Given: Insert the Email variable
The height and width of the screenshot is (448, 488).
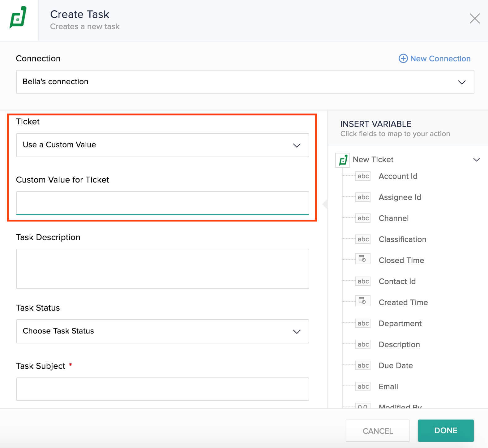Looking at the screenshot, I should (x=388, y=387).
